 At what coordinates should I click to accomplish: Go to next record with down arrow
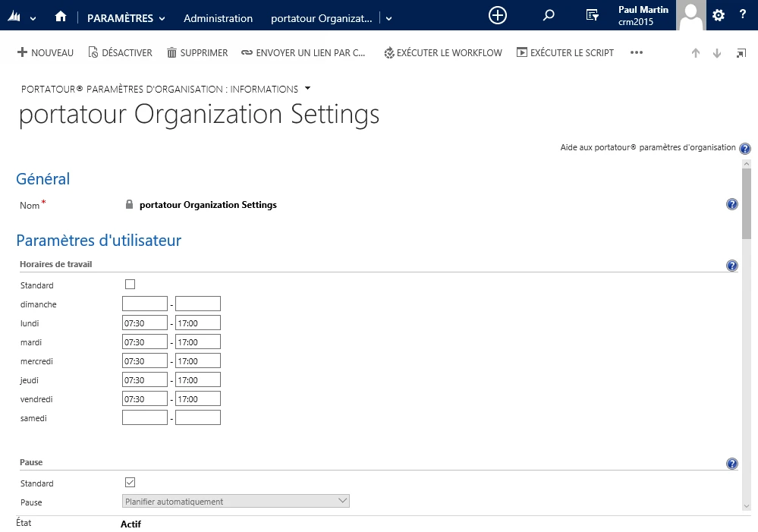point(717,53)
